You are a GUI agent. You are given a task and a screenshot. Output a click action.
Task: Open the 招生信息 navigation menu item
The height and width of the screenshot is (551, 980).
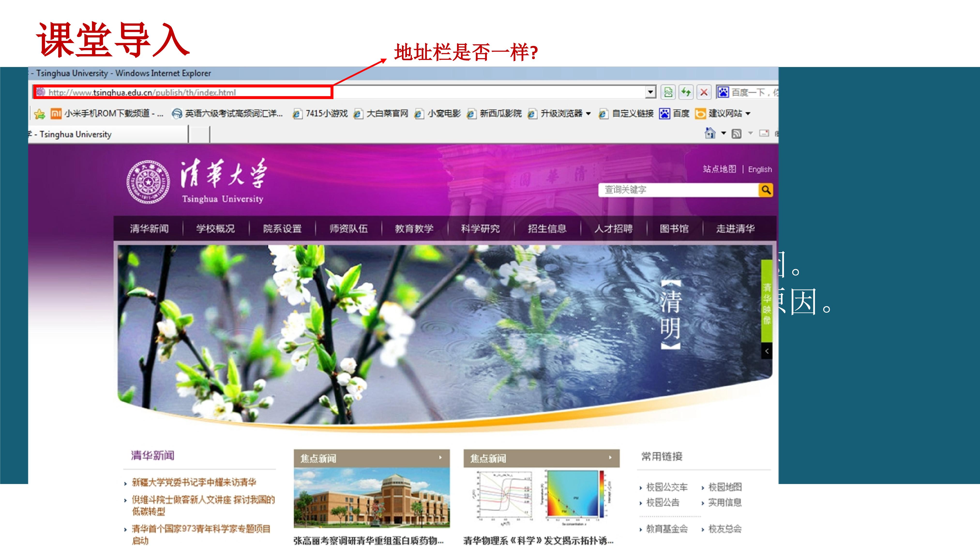pyautogui.click(x=547, y=229)
